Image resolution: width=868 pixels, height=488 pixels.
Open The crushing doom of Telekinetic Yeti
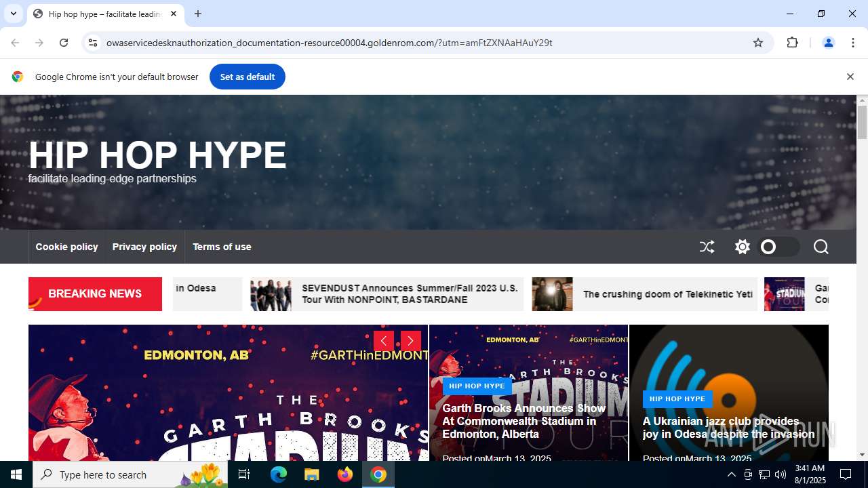pos(668,294)
